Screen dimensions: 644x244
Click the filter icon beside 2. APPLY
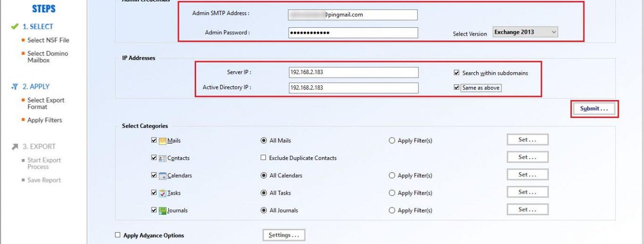point(14,87)
